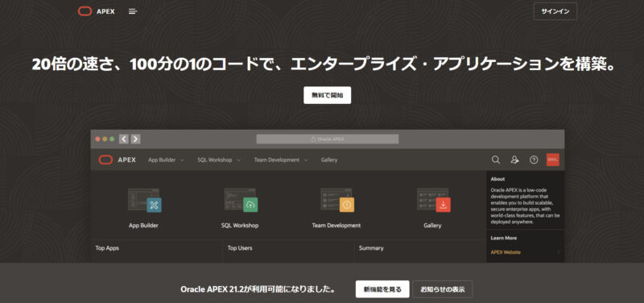
Task: Open the APEX Website link
Action: (x=506, y=252)
